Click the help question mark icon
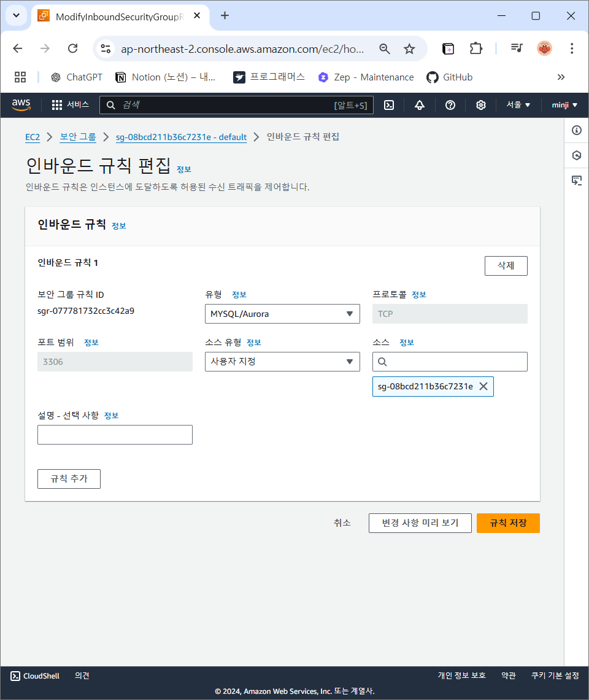 (x=450, y=105)
